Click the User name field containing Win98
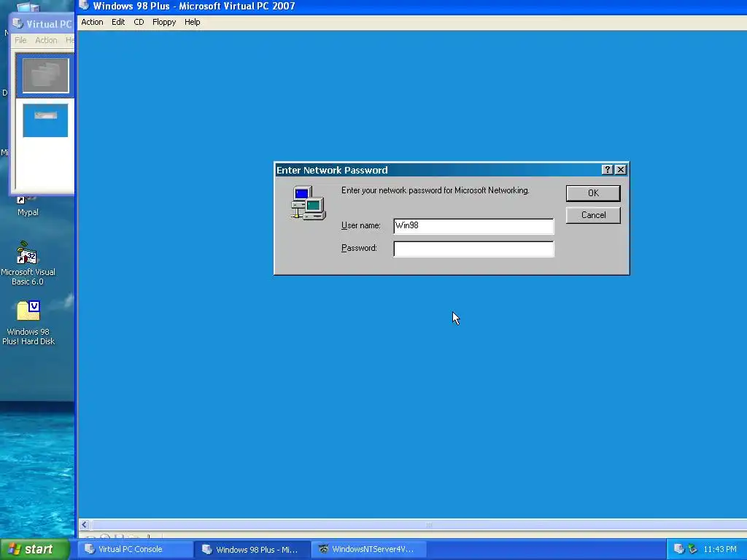The width and height of the screenshot is (747, 560). click(x=473, y=226)
